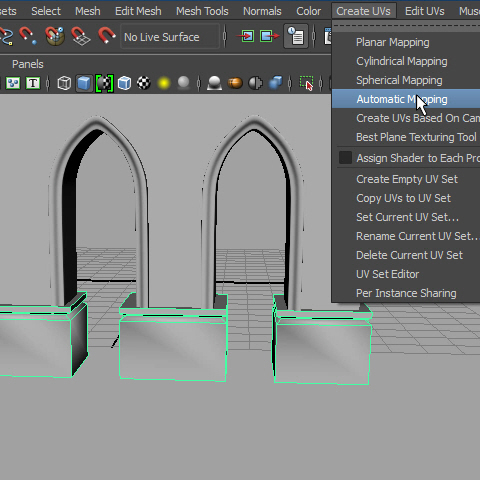Click the wireframe on shaded cube icon
Screen dimensions: 480x480
click(x=124, y=83)
